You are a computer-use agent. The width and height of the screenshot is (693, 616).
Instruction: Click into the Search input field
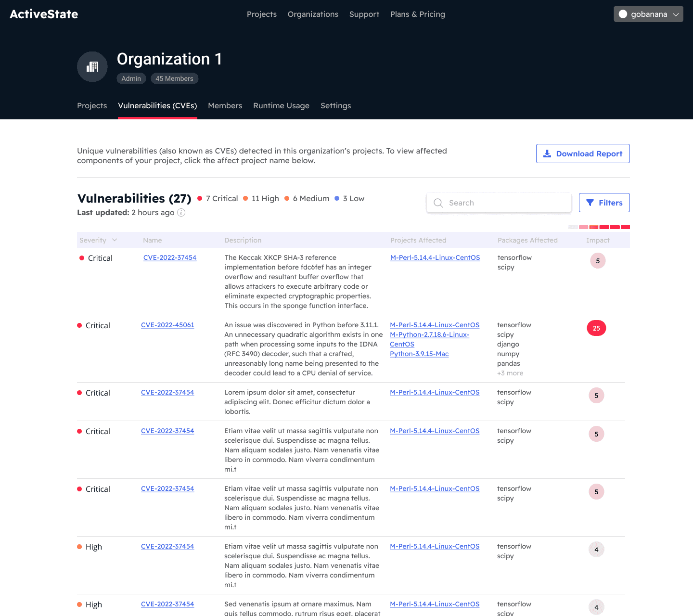click(499, 203)
